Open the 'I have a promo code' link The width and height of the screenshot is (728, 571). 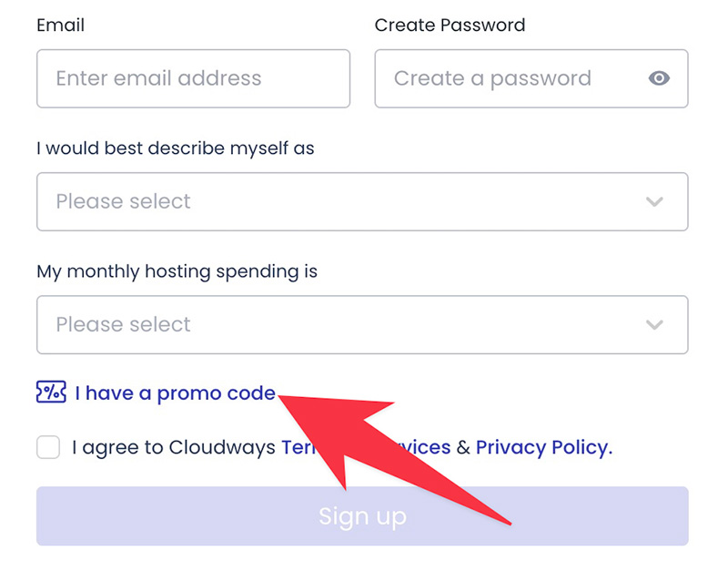coord(175,393)
